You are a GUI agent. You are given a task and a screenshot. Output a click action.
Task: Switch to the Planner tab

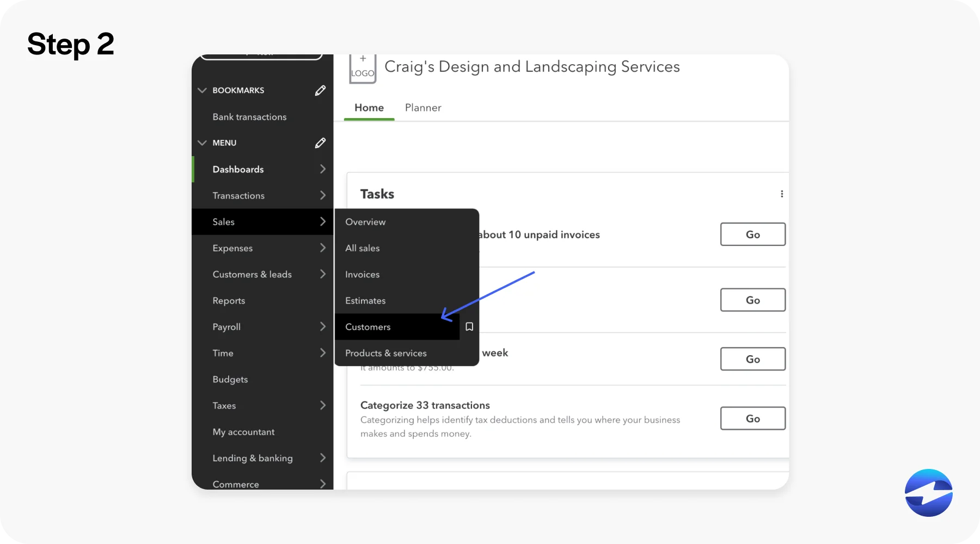point(423,108)
